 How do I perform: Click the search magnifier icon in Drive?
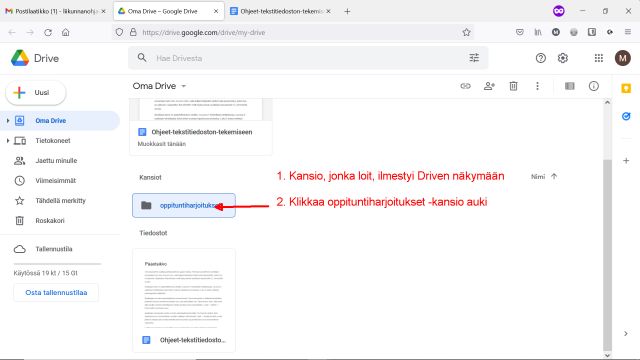(142, 58)
